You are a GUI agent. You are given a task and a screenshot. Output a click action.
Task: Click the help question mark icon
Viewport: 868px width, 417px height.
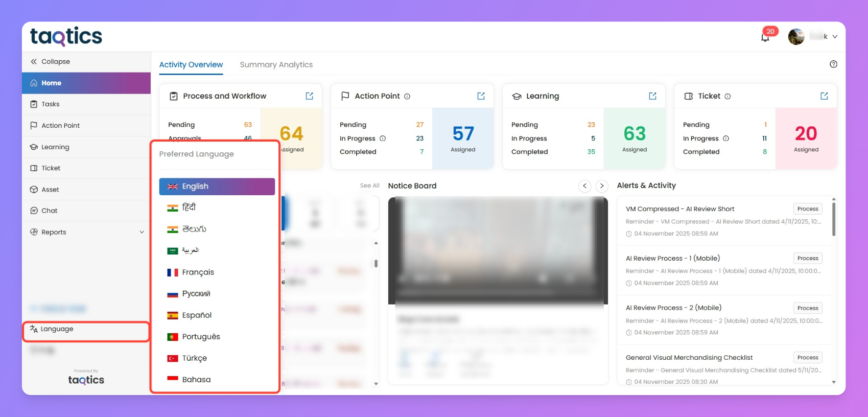point(833,64)
